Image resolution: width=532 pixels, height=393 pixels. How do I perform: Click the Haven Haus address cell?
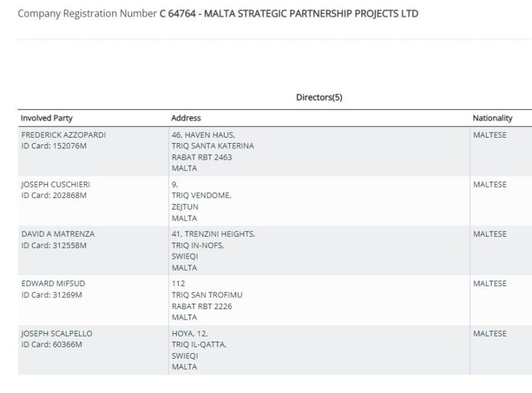point(212,151)
